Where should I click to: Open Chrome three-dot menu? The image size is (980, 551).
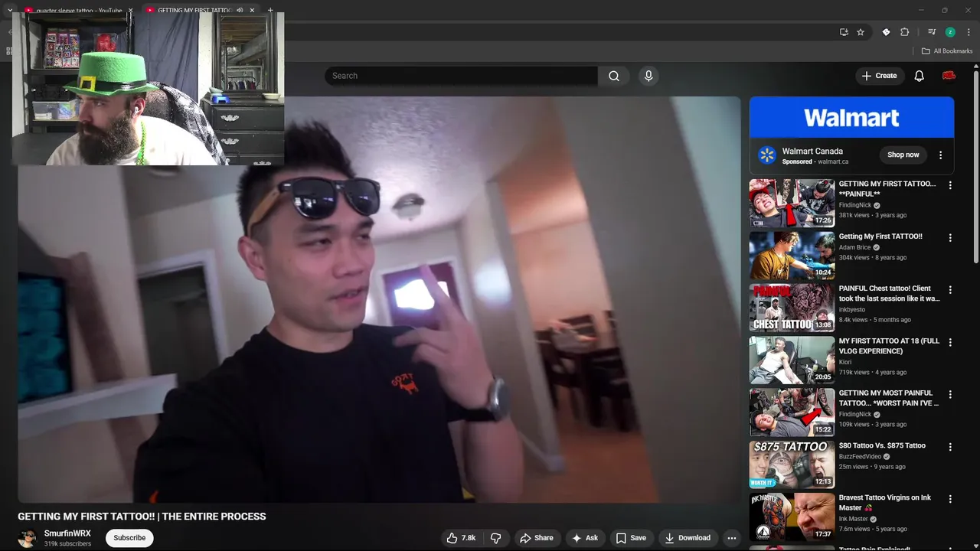pyautogui.click(x=969, y=32)
